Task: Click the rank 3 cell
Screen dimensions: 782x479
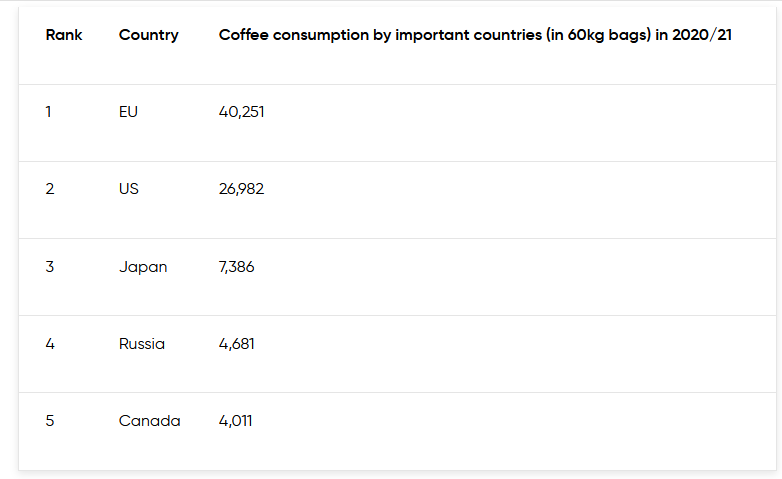Action: click(x=50, y=267)
